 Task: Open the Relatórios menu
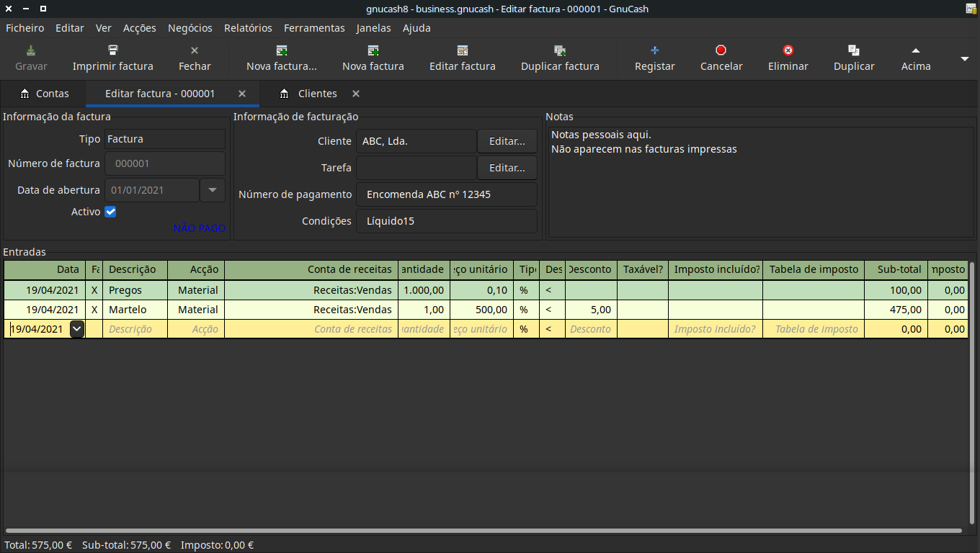point(248,28)
